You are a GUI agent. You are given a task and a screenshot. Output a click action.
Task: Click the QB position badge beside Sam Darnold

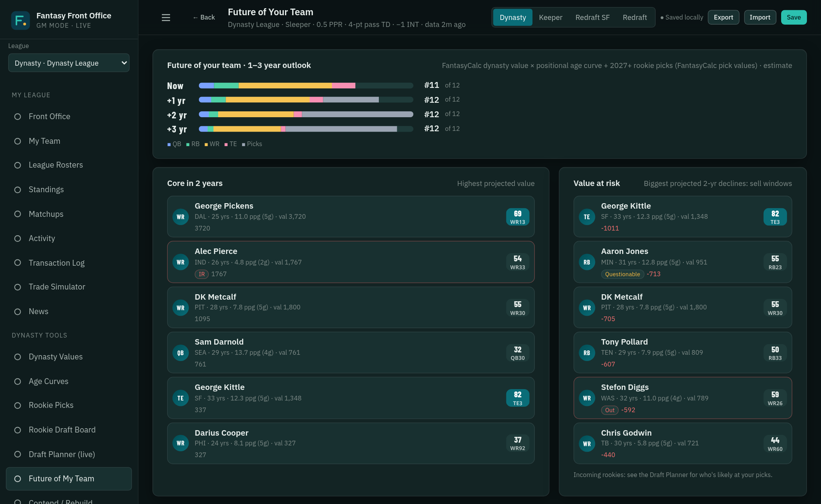(181, 353)
